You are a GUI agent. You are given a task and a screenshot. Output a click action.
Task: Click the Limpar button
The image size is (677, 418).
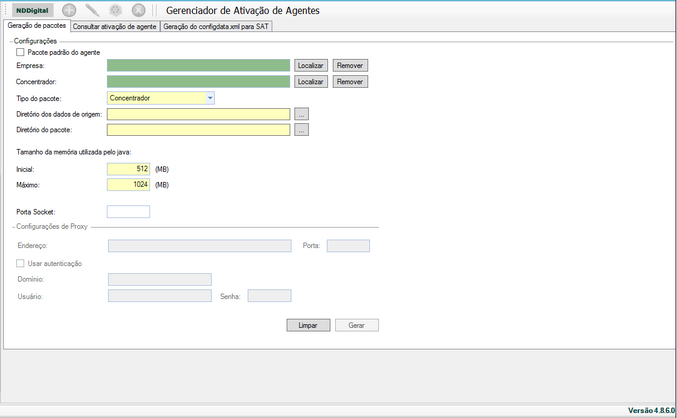pos(308,325)
